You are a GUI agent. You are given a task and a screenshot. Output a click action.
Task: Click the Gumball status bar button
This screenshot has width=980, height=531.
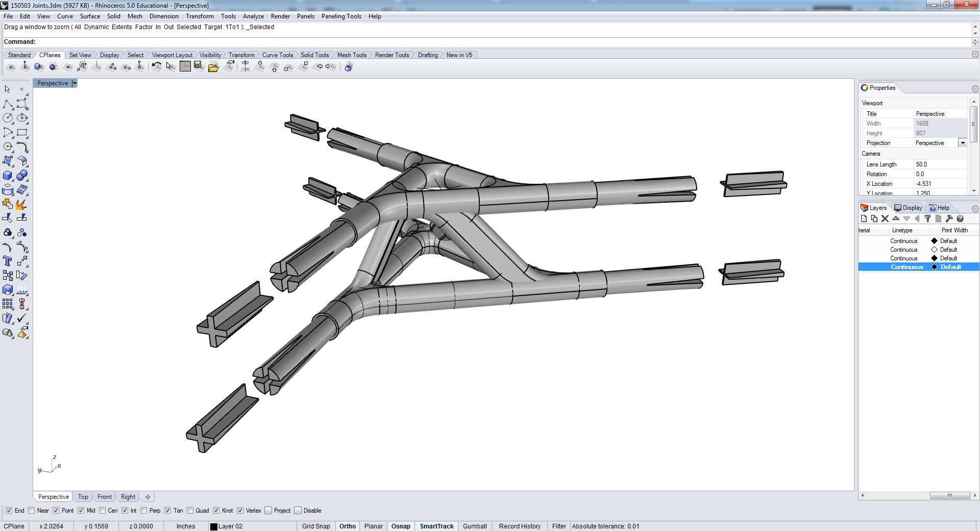(475, 526)
